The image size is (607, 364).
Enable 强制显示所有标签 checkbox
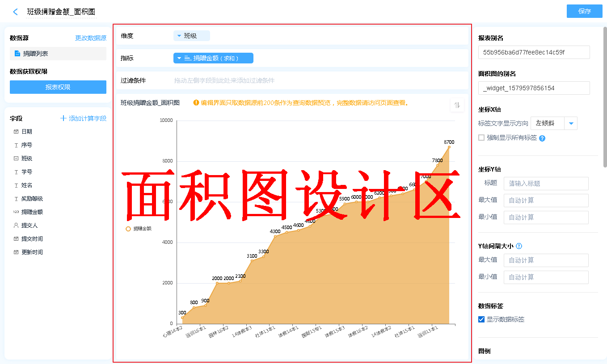point(481,138)
